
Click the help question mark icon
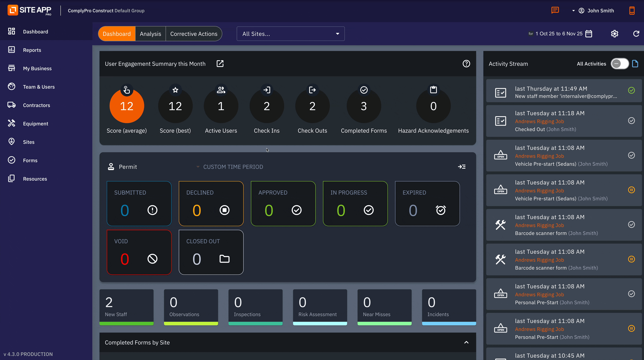(x=466, y=64)
